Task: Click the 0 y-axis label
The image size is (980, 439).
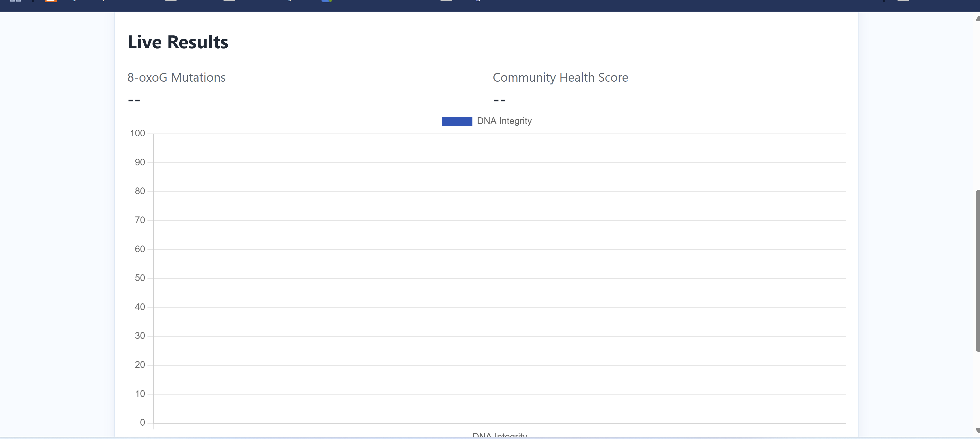Action: [x=142, y=423]
